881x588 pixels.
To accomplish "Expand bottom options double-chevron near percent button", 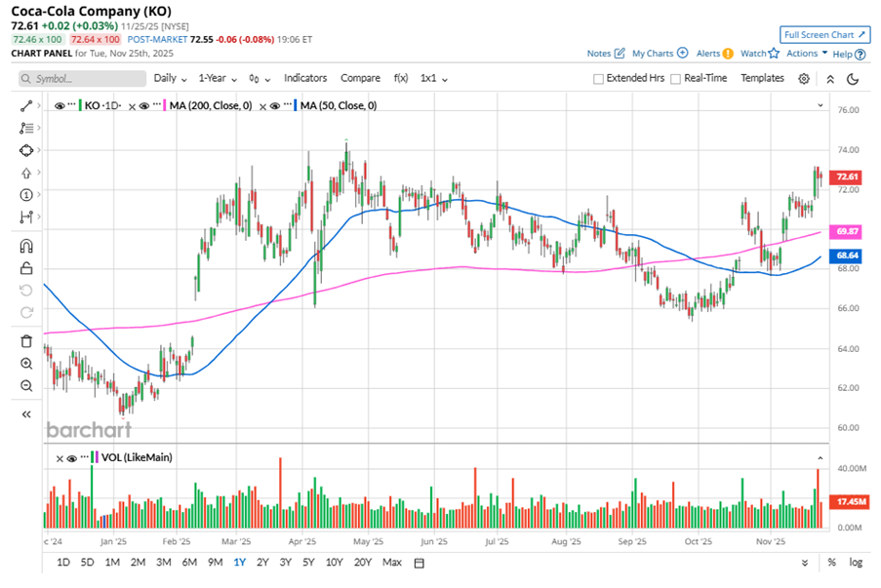I will coord(805,563).
